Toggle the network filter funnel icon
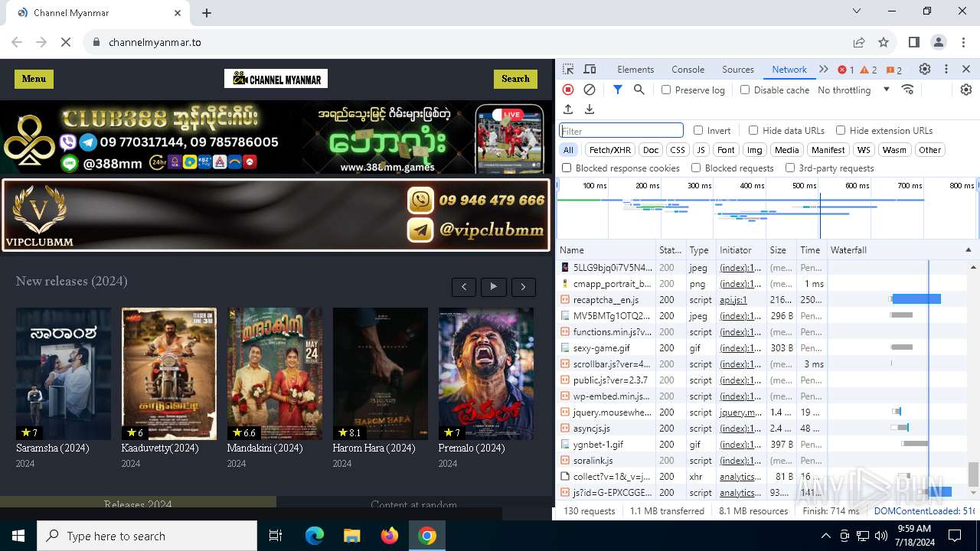The height and width of the screenshot is (551, 980). 618,90
